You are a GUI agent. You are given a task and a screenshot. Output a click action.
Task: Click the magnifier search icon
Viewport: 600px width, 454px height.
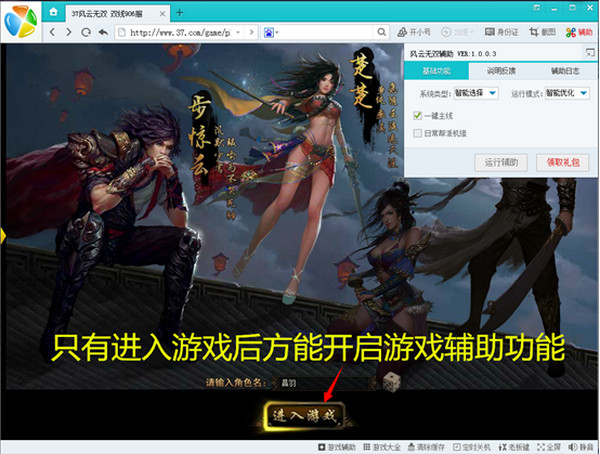point(382,32)
